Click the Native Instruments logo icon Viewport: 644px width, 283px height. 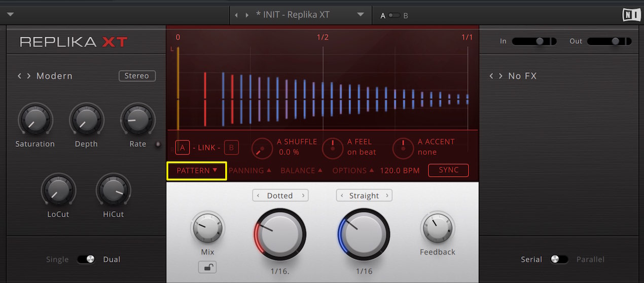pos(631,15)
